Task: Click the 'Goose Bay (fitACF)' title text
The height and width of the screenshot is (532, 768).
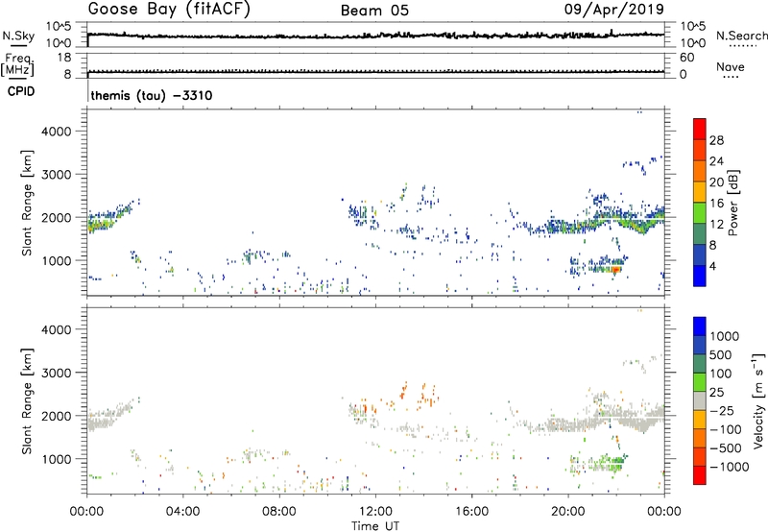Action: [169, 10]
